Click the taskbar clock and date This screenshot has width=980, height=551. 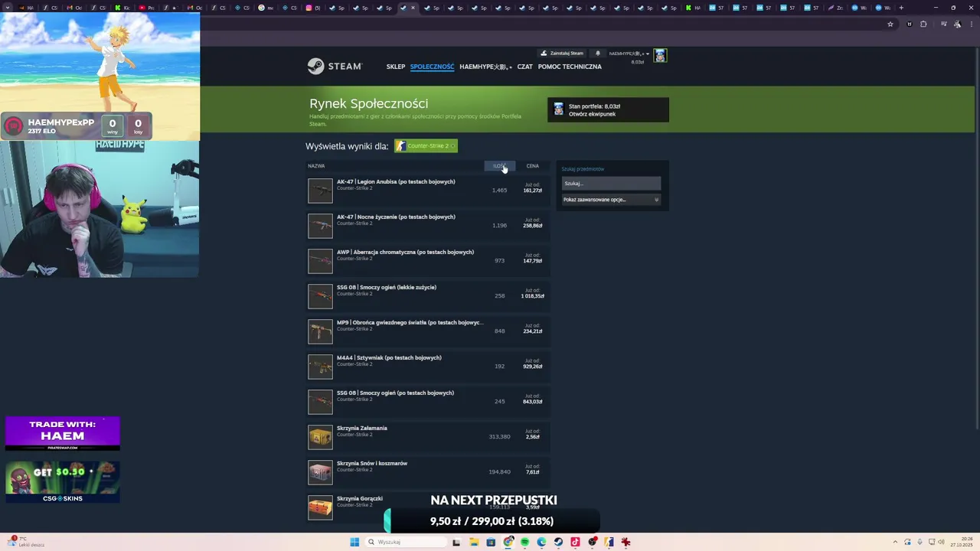[960, 542]
